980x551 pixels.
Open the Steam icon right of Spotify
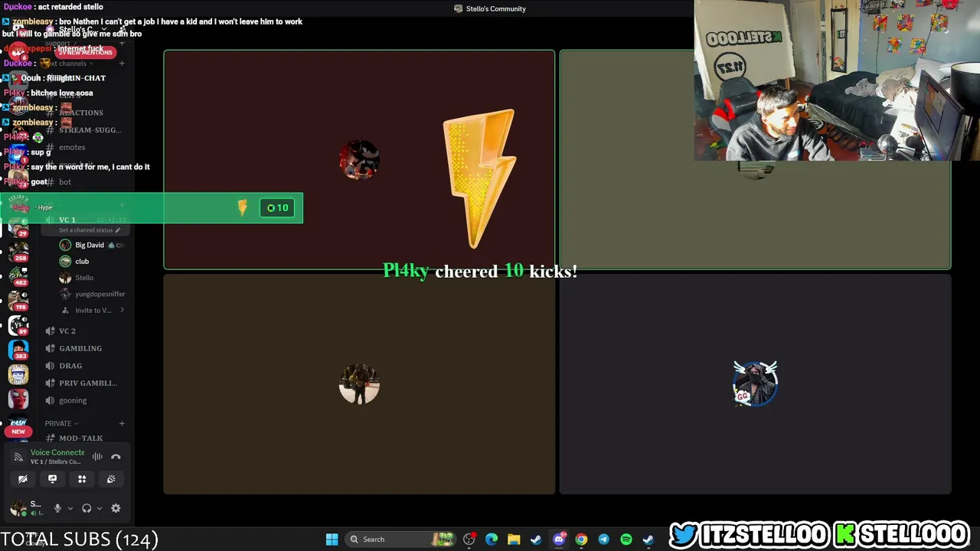(x=648, y=540)
